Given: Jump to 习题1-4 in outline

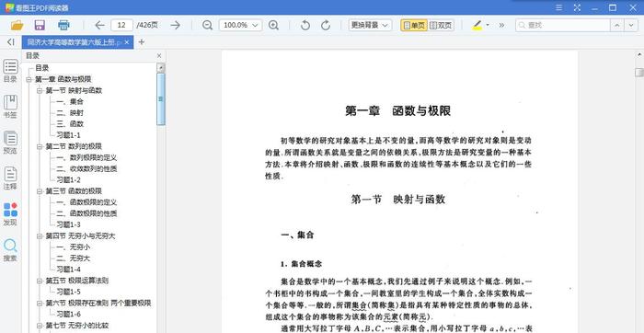Looking at the screenshot, I should (x=68, y=270).
